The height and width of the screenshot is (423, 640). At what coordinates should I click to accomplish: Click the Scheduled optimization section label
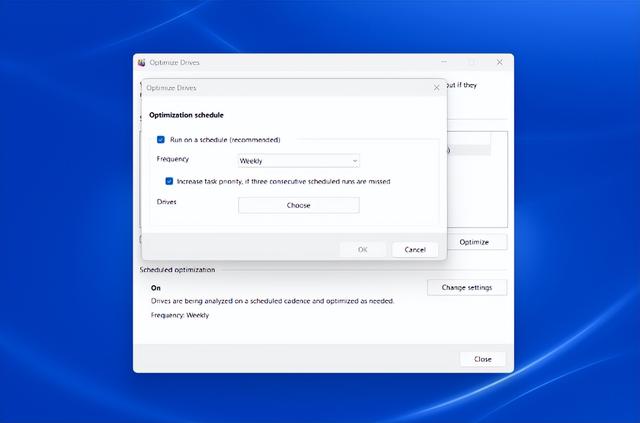pos(177,269)
